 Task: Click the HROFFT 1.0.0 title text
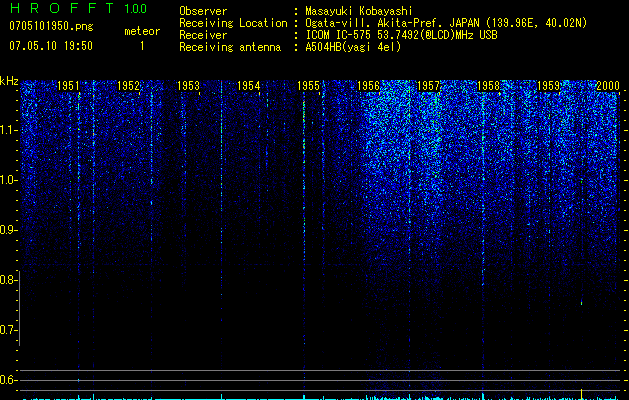(x=78, y=8)
